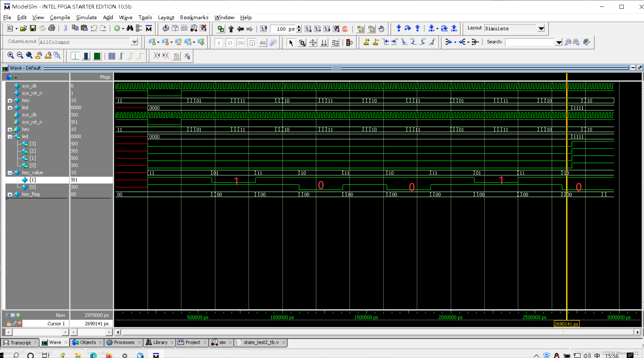Click the run length field showing 100 ps
This screenshot has height=358, width=644.
283,29
